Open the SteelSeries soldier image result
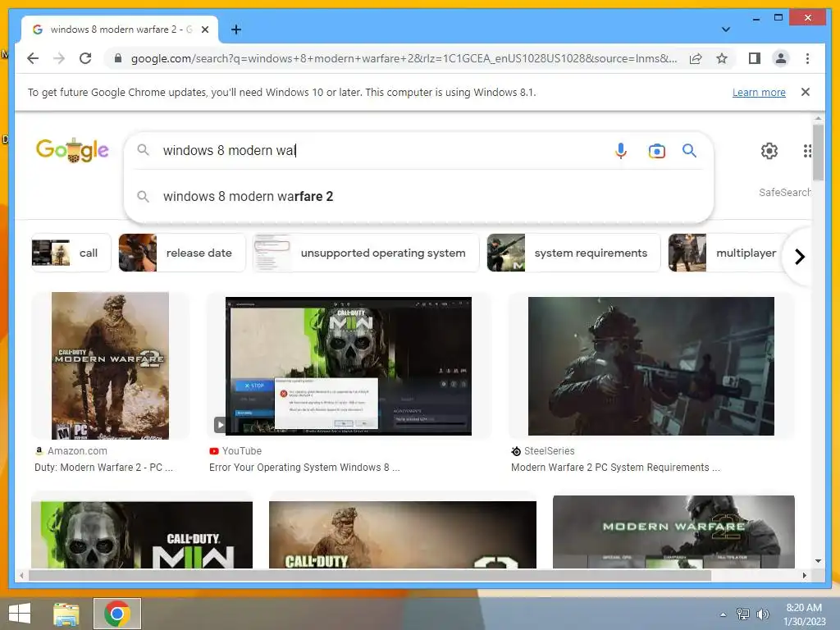840x630 pixels. pos(651,366)
